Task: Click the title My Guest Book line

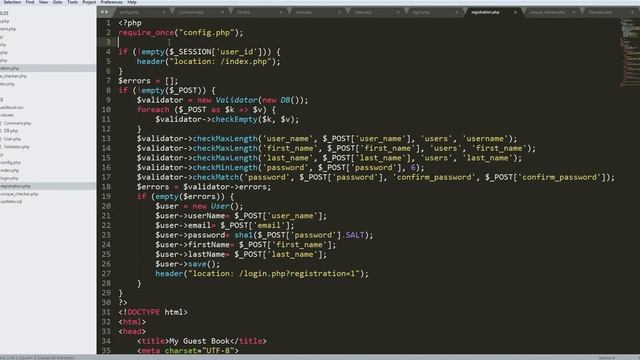Action: 202,341
